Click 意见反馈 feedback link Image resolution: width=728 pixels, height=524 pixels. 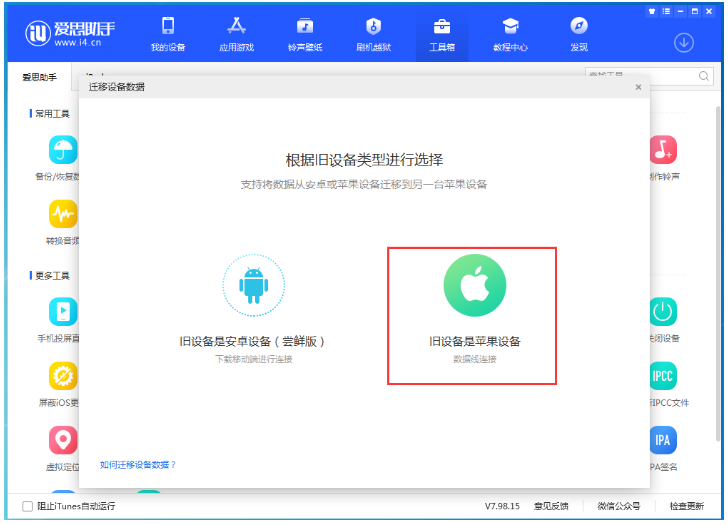coord(551,506)
